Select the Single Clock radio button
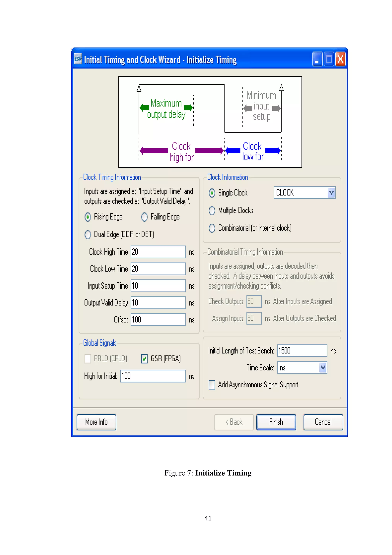392x555 pixels. point(212,193)
